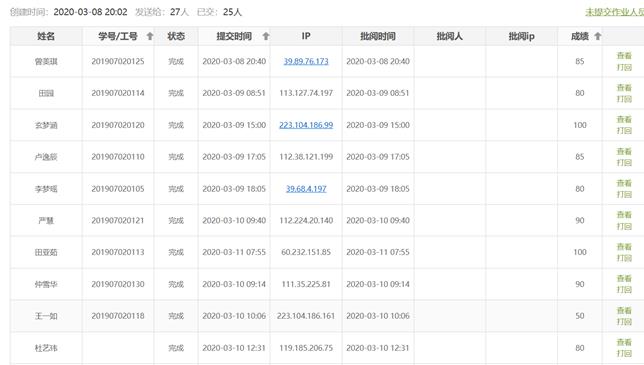644x365 pixels.
Task: Click 打回 for student 201907020105
Action: coord(624,194)
